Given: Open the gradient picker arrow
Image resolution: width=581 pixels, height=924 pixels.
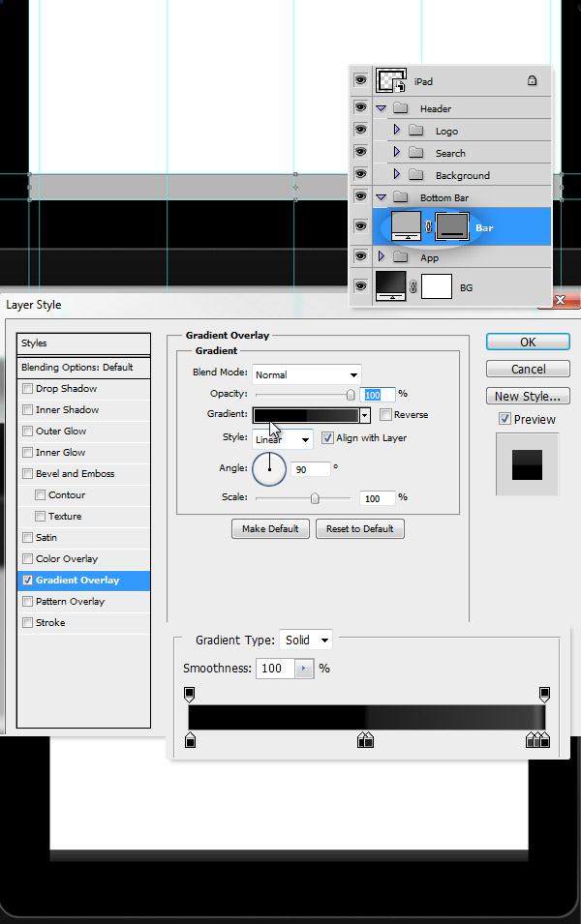Looking at the screenshot, I should [x=364, y=415].
